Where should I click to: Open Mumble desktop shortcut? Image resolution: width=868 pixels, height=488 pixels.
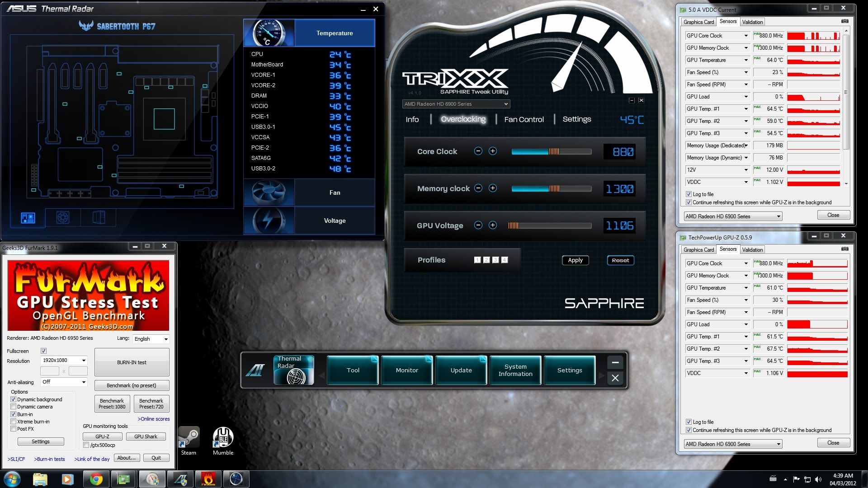[x=223, y=441]
